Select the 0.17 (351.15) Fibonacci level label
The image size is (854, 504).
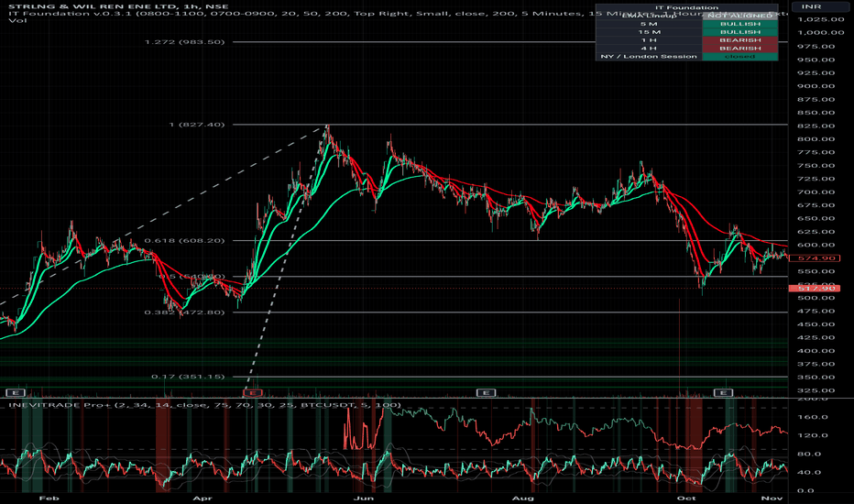(188, 377)
